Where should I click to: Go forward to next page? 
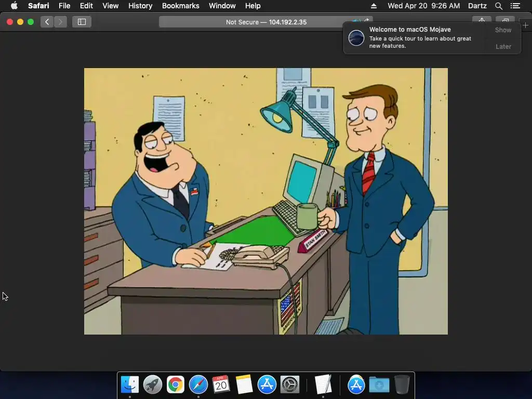click(60, 22)
